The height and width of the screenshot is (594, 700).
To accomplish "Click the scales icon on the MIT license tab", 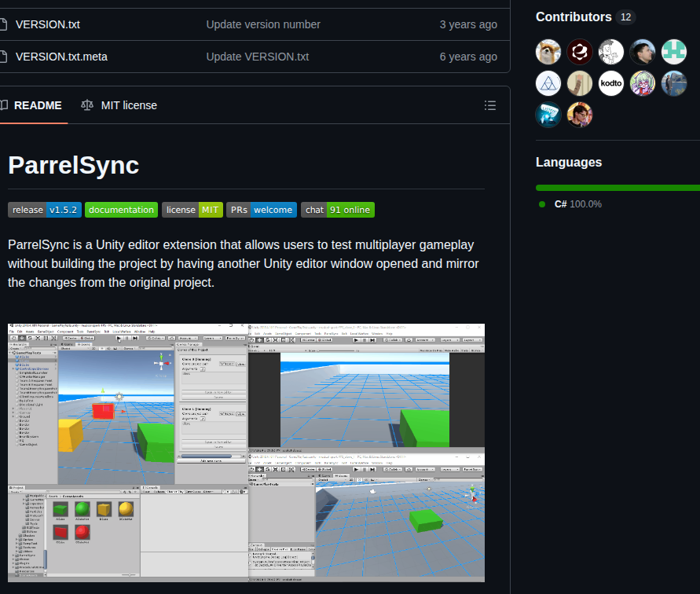I will point(87,105).
